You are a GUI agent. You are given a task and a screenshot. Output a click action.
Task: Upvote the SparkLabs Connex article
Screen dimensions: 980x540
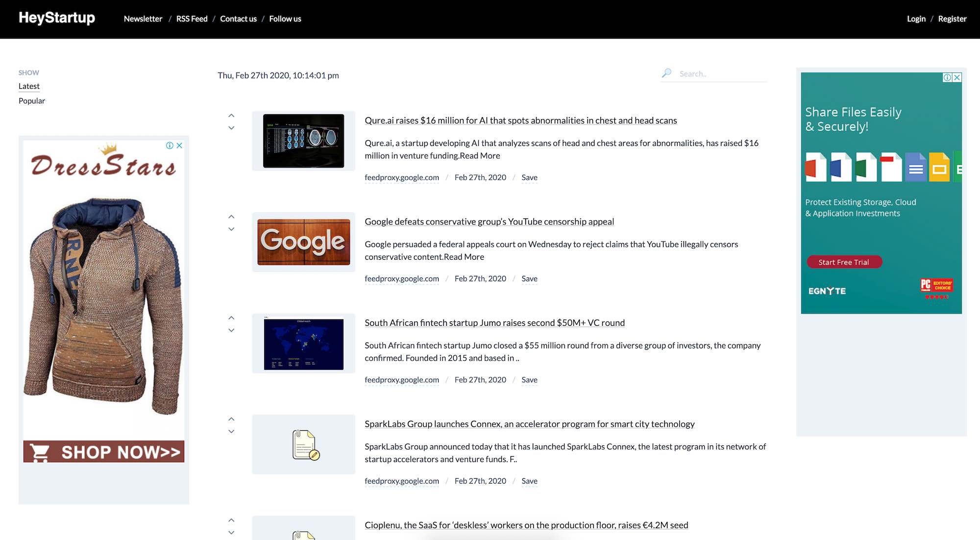pos(231,419)
